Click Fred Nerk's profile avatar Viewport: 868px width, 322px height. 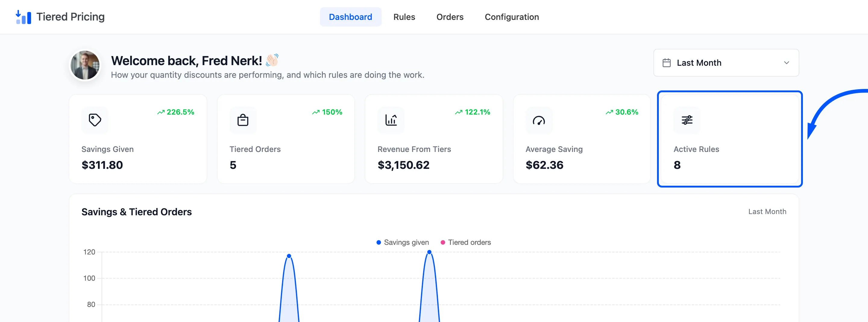coord(85,65)
